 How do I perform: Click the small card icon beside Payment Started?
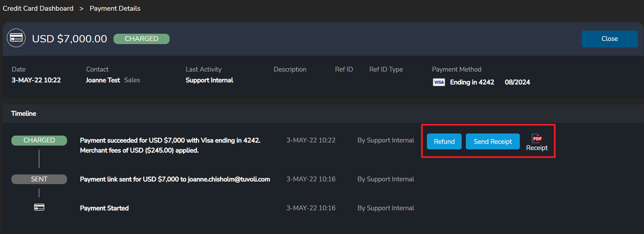pos(39,207)
